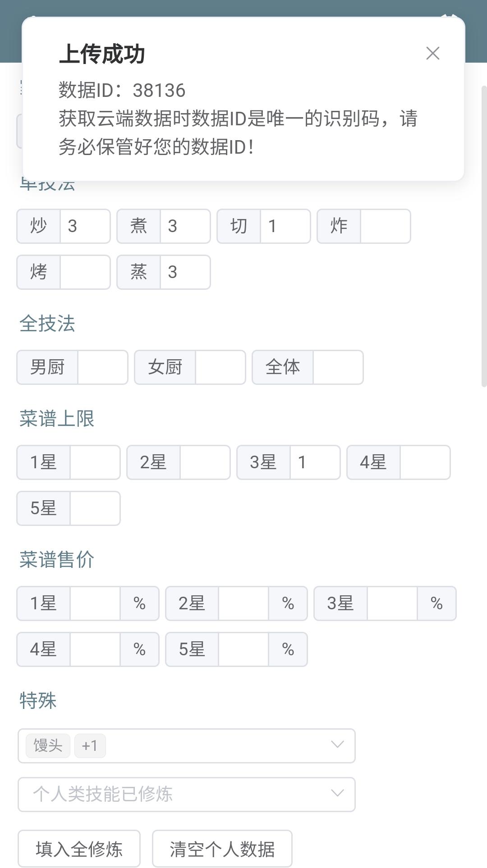Edit the 3星 recipe limit value

coord(315,462)
